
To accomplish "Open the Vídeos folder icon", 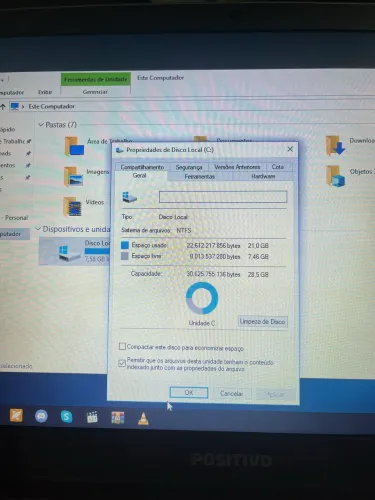I will click(x=72, y=207).
